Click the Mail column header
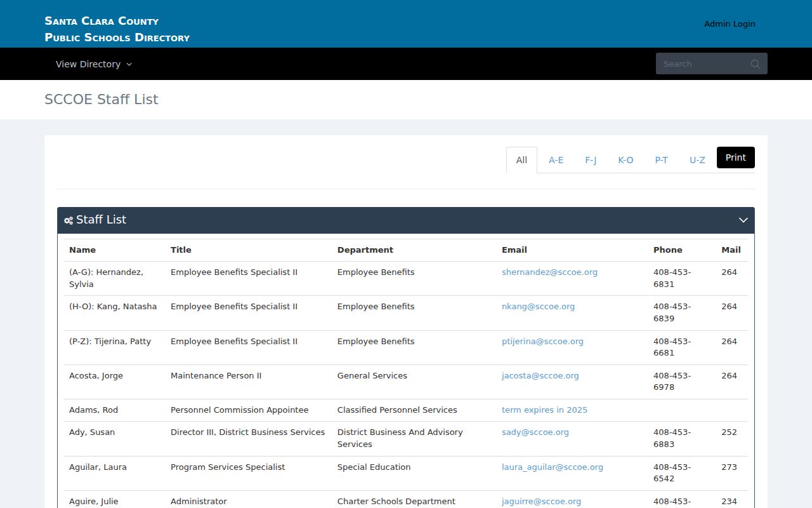This screenshot has width=812, height=508. pos(731,250)
